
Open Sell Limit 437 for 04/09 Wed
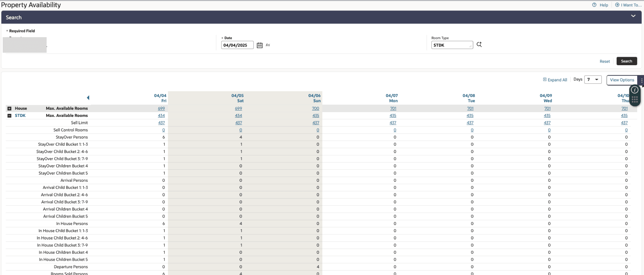tap(547, 123)
